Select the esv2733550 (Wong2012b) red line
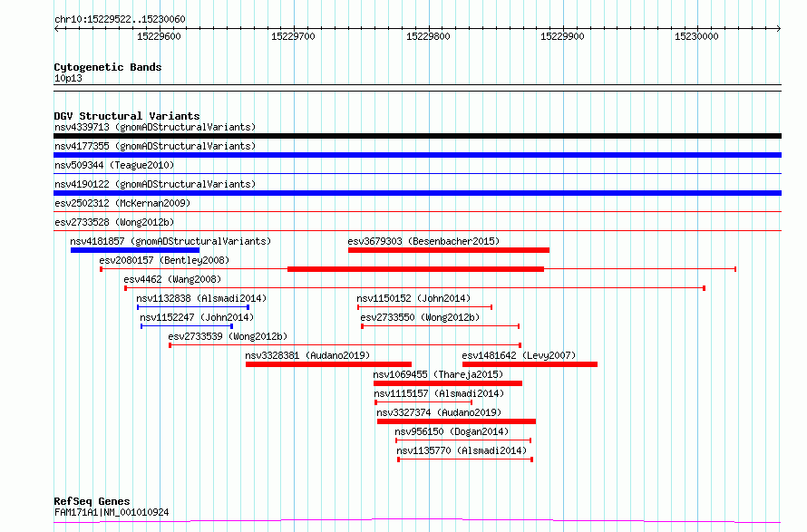The image size is (807, 532). (440, 326)
